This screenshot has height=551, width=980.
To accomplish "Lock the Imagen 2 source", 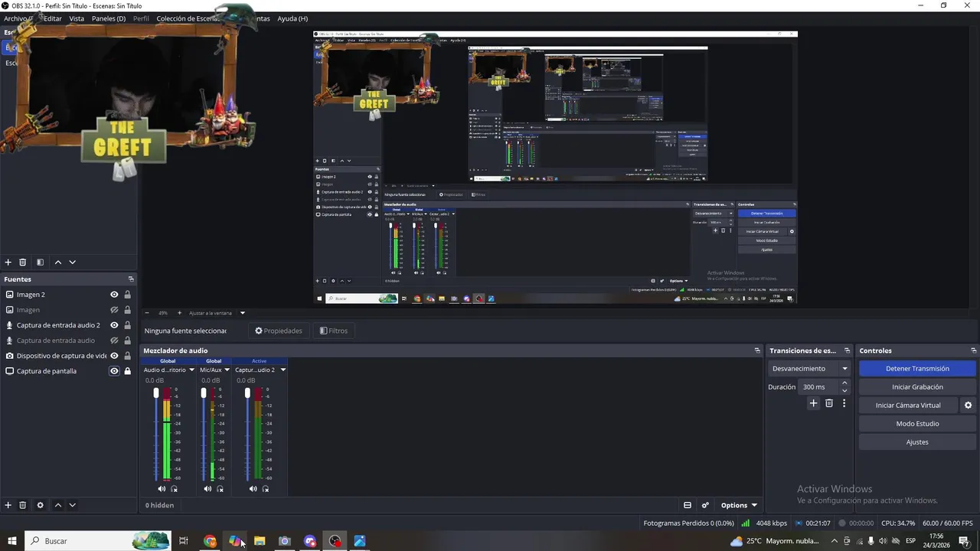I will pos(127,295).
